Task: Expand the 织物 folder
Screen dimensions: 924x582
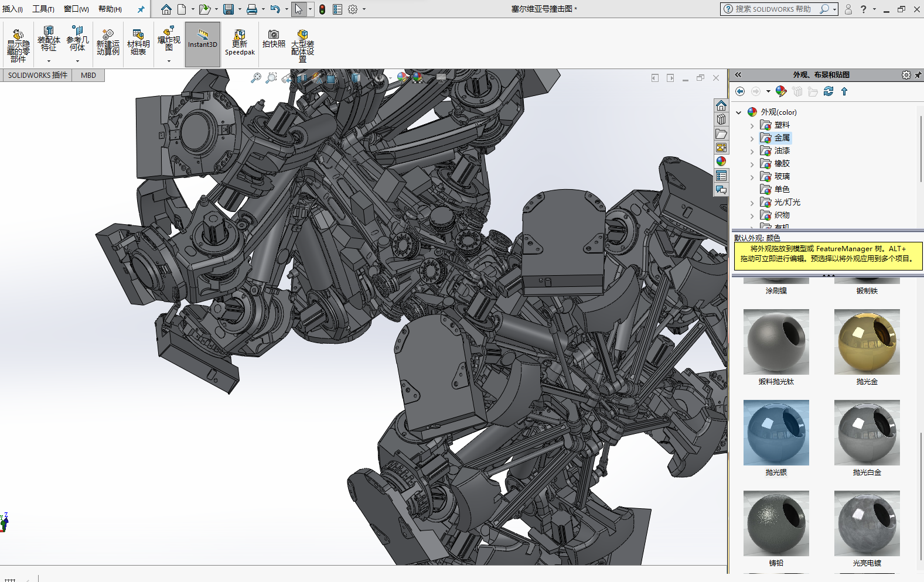Action: [x=752, y=215]
